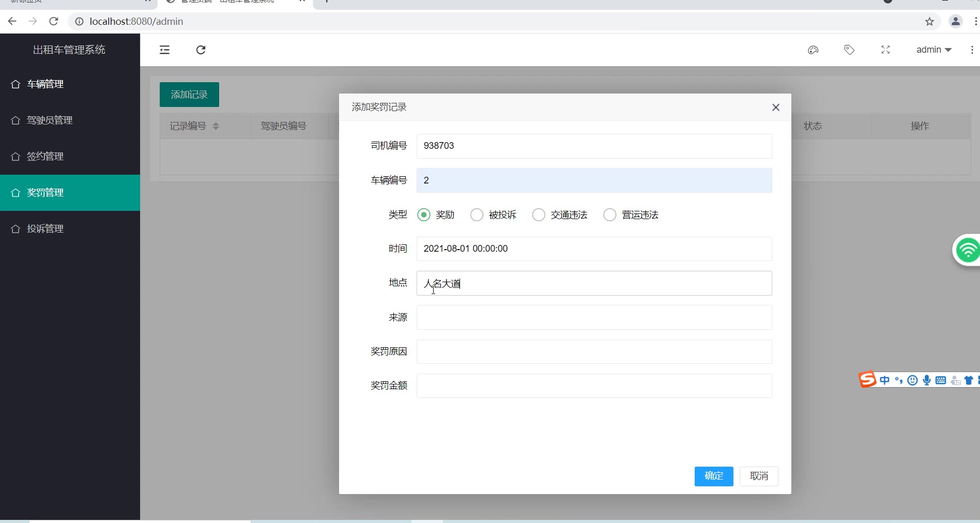
Task: Click the refresh icon in the admin header
Action: (201, 50)
